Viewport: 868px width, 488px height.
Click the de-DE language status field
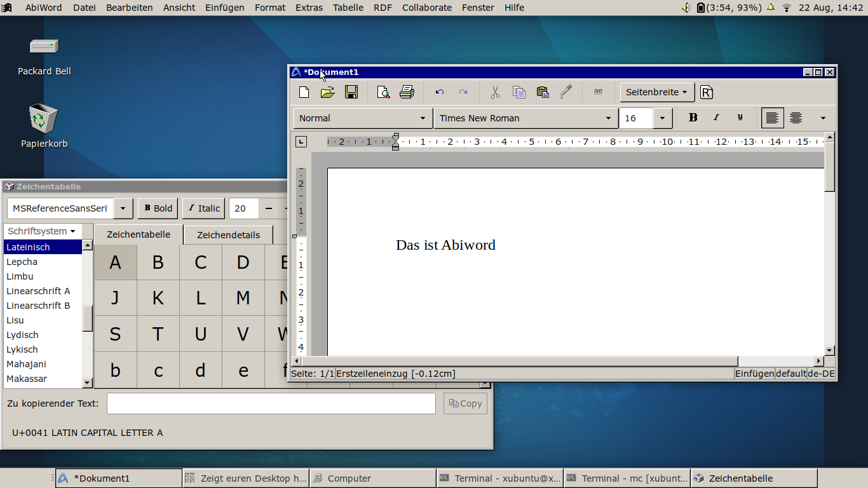[821, 374]
